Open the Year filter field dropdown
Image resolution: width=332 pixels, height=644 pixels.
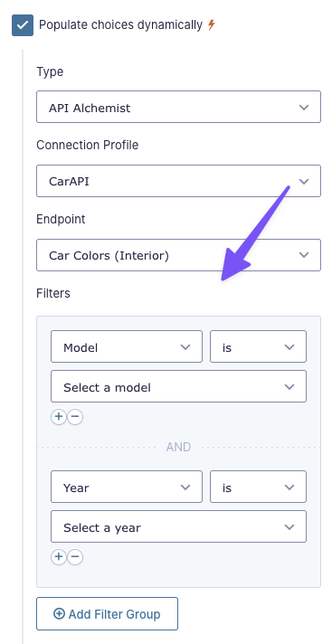point(127,487)
